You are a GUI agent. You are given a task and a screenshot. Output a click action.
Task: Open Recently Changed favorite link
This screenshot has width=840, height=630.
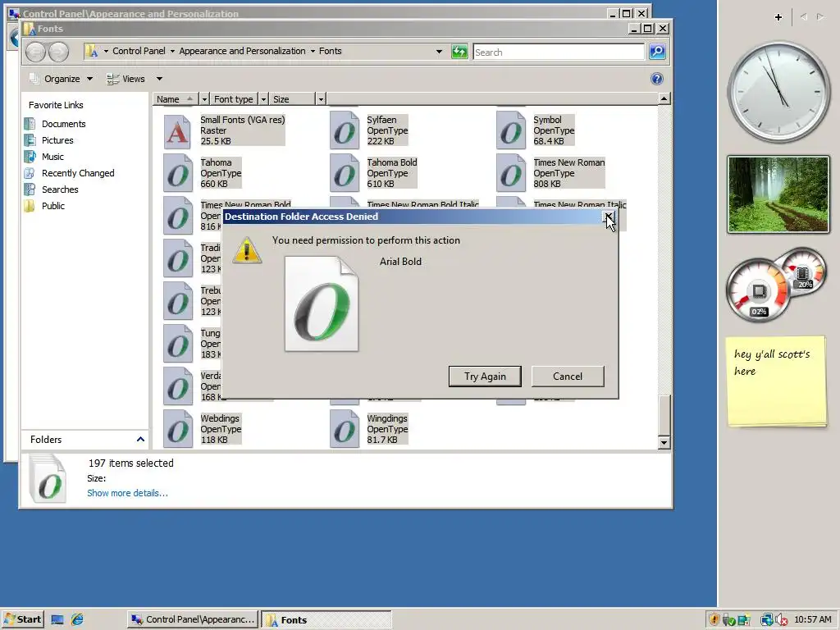tap(78, 173)
